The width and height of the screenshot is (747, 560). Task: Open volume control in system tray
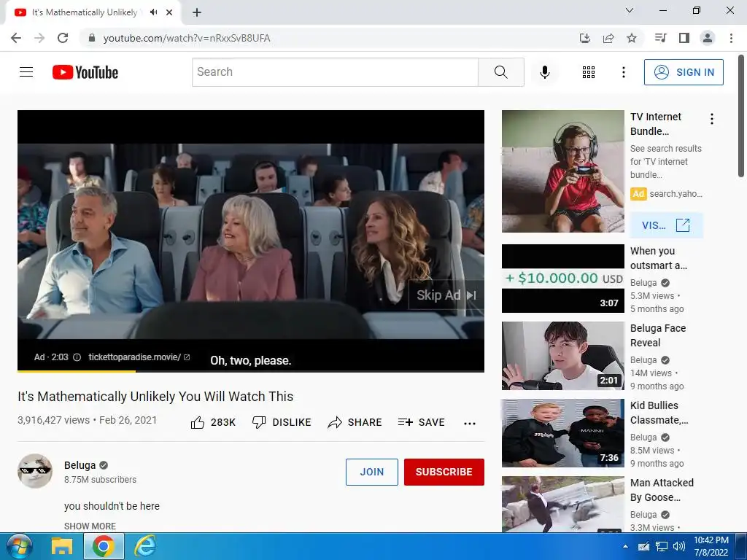[x=679, y=546]
